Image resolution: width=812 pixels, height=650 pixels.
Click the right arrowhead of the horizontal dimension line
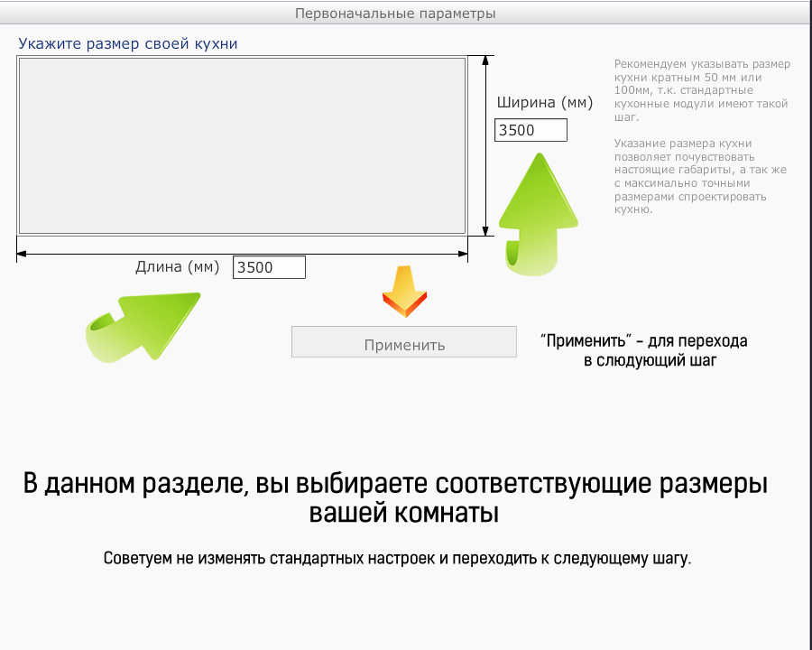point(462,254)
